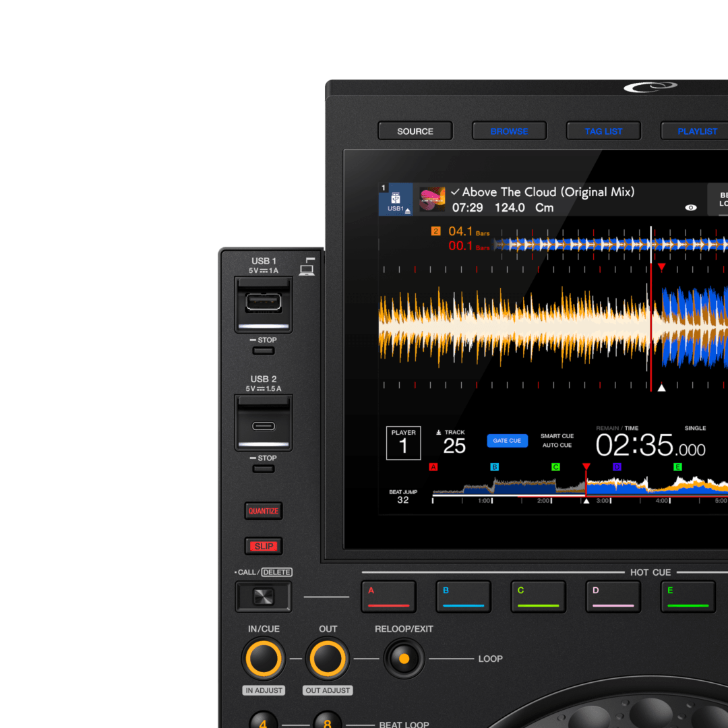The width and height of the screenshot is (728, 728).
Task: Select the USB1 device icon
Action: point(396,199)
